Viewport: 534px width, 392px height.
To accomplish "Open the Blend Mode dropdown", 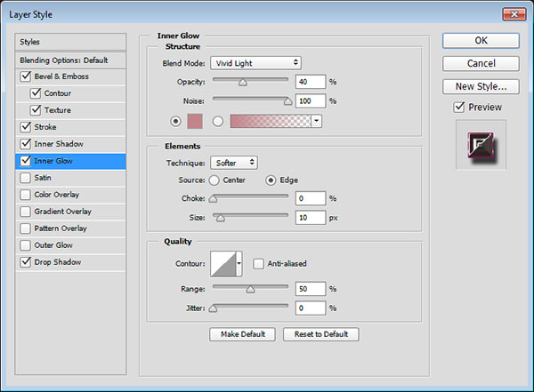I will click(x=255, y=63).
